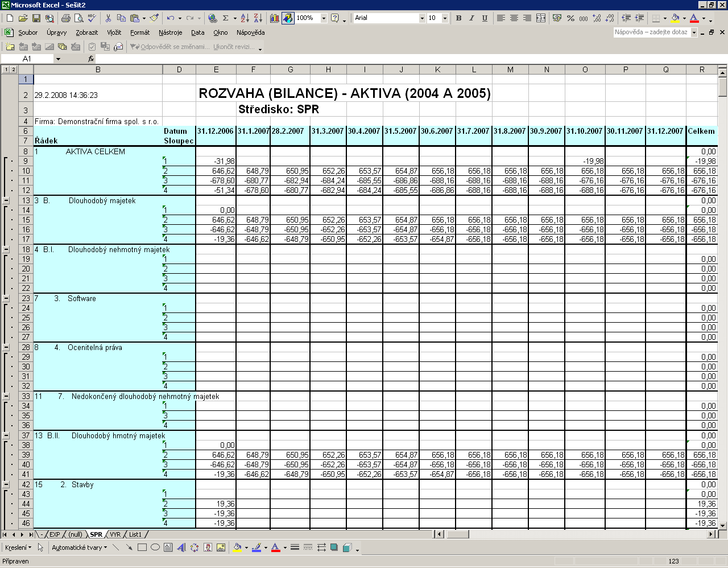The image size is (728, 568).
Task: Sort descending Z to A
Action: tap(258, 18)
